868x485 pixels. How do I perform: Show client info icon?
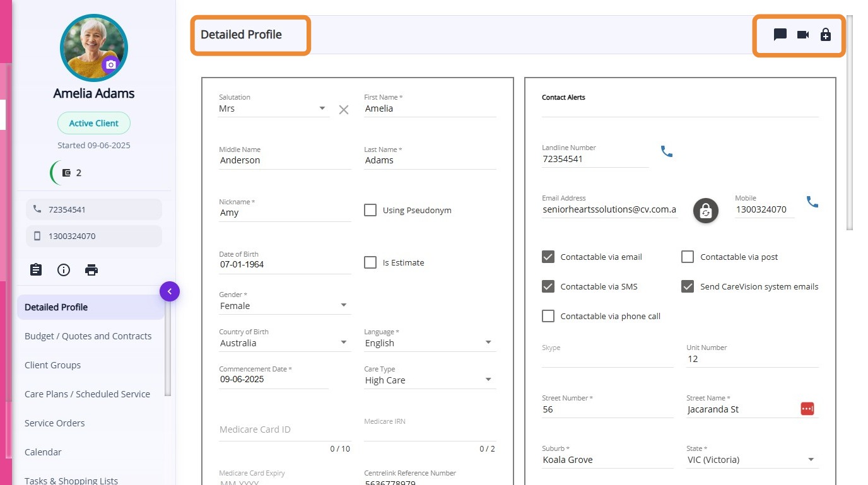click(x=64, y=270)
